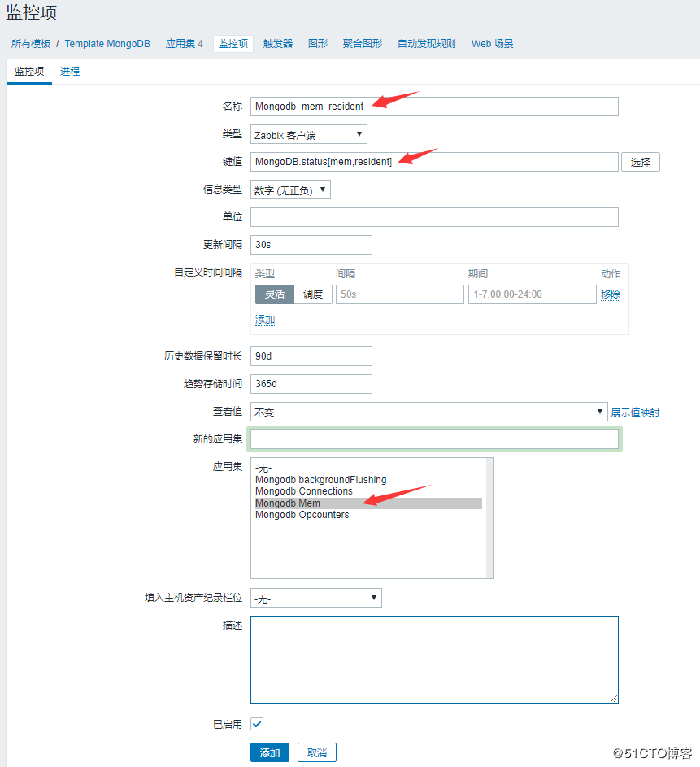
Task: Select the 监控项 sub-tab
Action: coord(29,72)
